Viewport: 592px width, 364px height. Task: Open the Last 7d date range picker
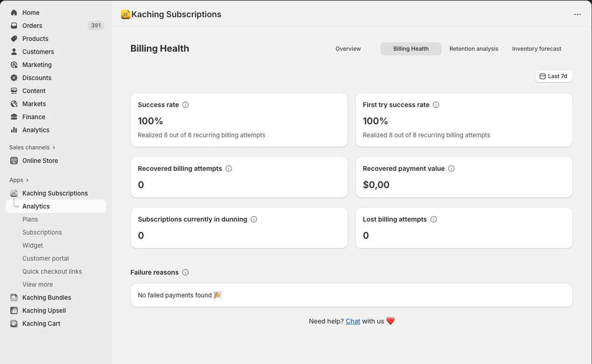point(554,76)
